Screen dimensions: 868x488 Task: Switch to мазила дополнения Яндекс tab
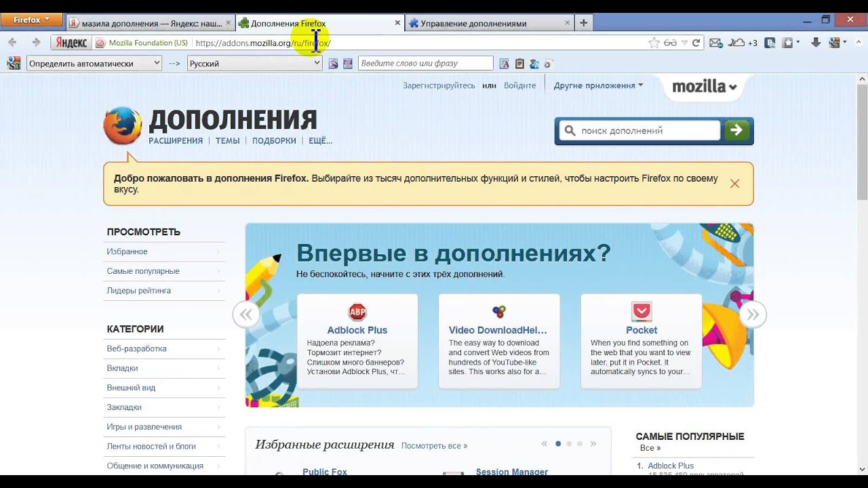point(151,23)
